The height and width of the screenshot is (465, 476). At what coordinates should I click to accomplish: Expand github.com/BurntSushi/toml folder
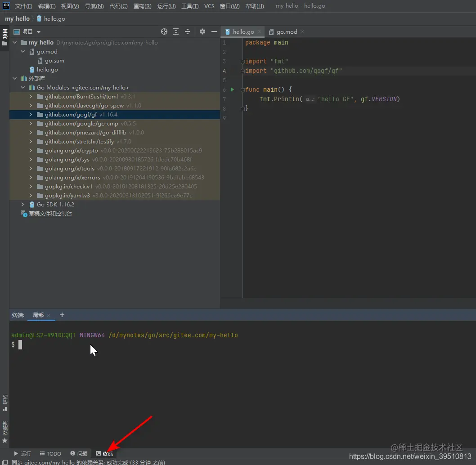(x=31, y=97)
